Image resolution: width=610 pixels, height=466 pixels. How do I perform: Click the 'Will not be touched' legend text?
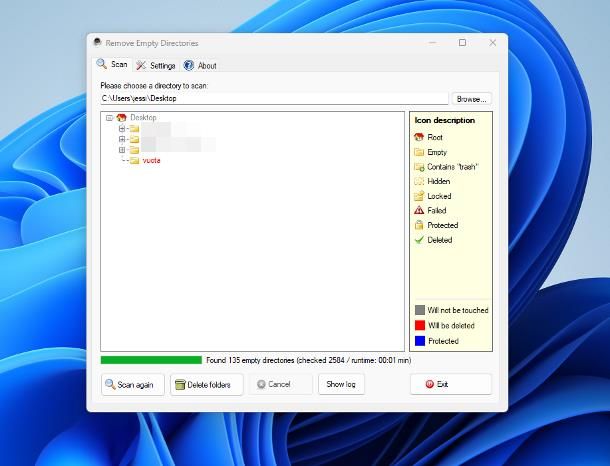click(x=458, y=310)
